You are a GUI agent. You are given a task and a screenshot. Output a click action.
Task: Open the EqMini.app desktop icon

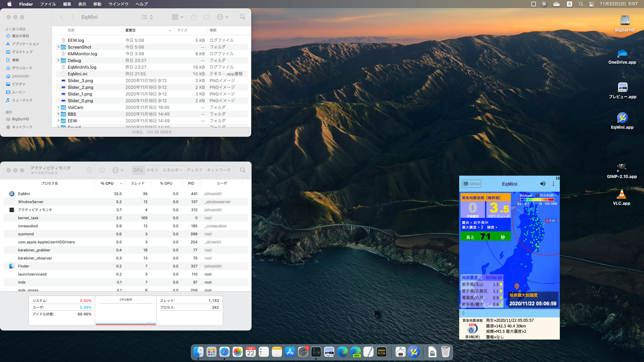click(x=622, y=118)
